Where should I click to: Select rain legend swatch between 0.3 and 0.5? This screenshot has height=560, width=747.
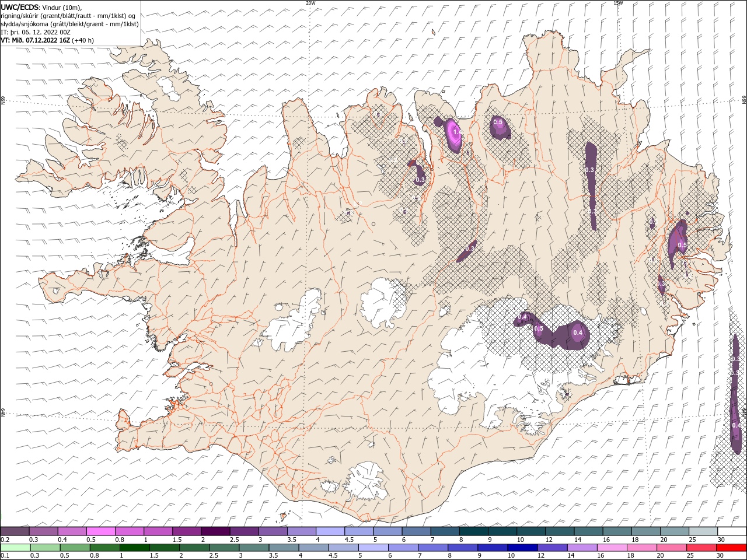[x=46, y=548]
